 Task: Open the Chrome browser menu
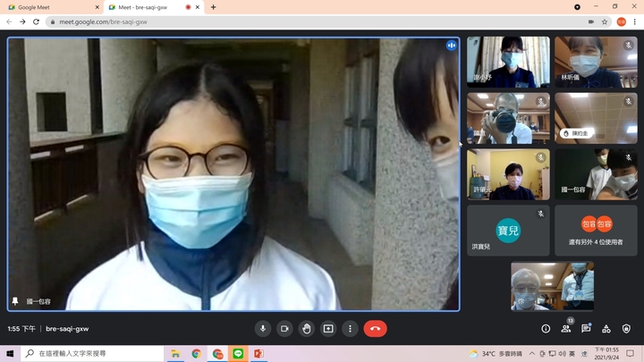point(635,21)
